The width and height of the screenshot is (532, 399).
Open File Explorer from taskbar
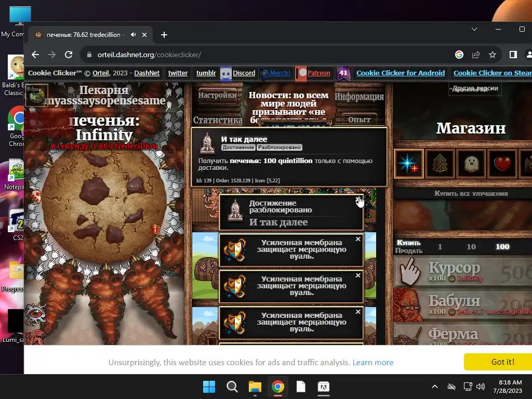point(255,387)
